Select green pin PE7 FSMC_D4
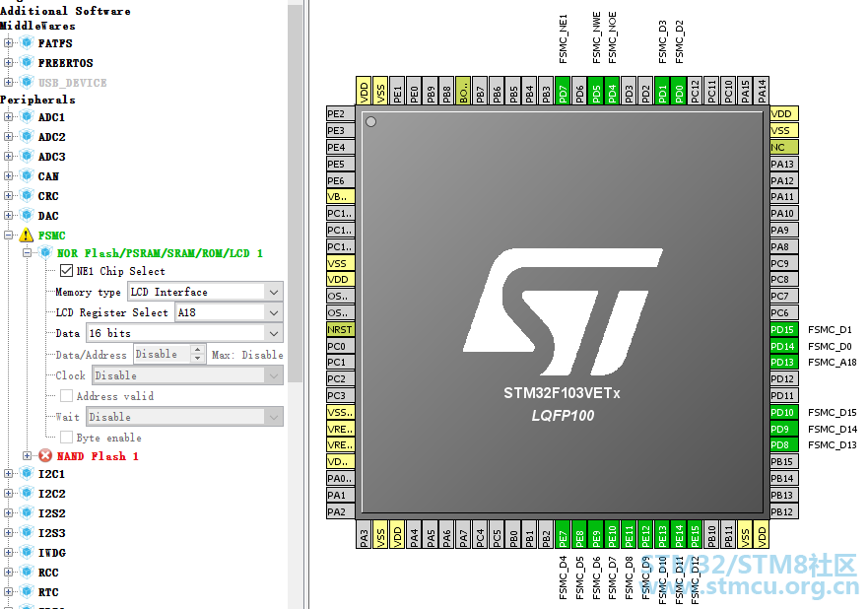Screen dimensions: 868x609 (563, 535)
